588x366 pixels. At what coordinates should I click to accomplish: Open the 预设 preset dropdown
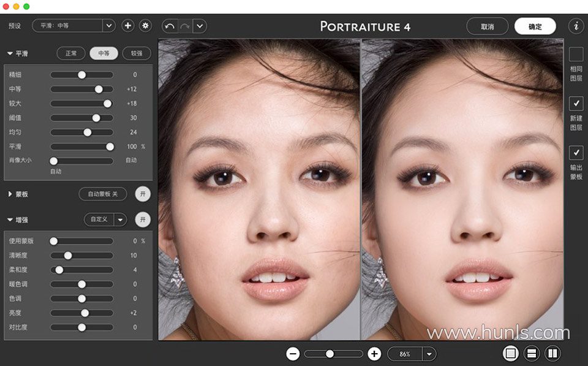coord(109,26)
